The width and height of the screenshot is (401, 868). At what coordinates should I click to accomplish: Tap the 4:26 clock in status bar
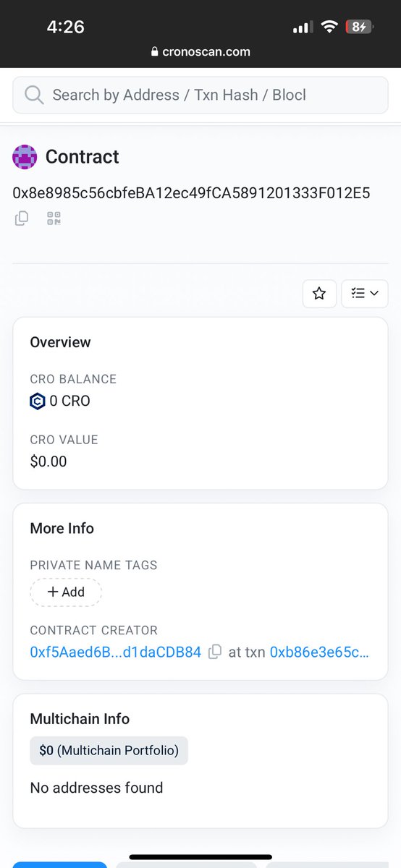66,27
